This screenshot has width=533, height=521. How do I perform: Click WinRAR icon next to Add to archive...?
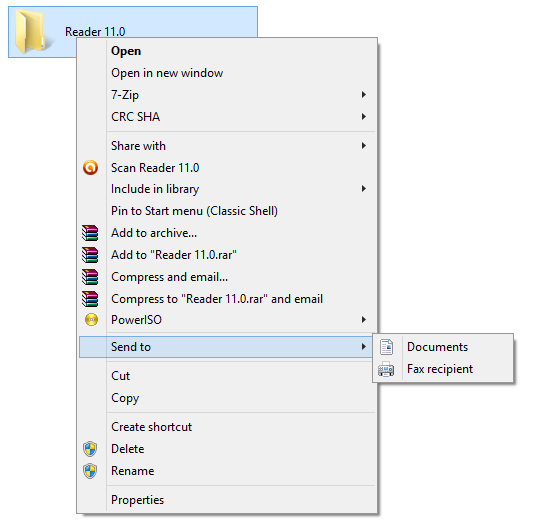point(90,233)
